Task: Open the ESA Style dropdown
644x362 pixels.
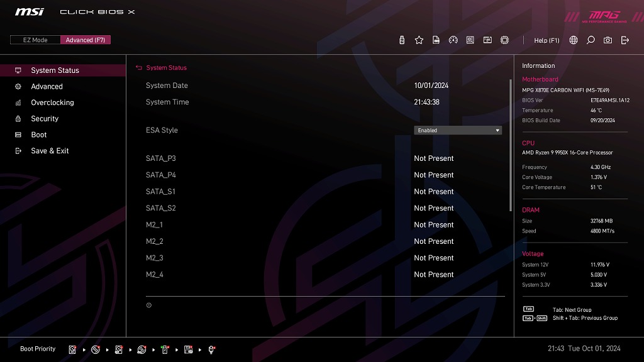Action: point(458,130)
